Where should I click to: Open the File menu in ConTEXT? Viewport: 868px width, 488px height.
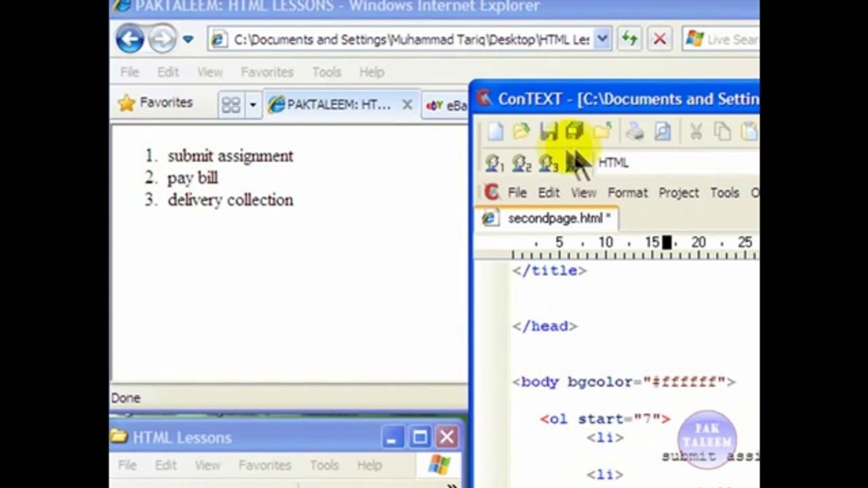click(x=517, y=192)
